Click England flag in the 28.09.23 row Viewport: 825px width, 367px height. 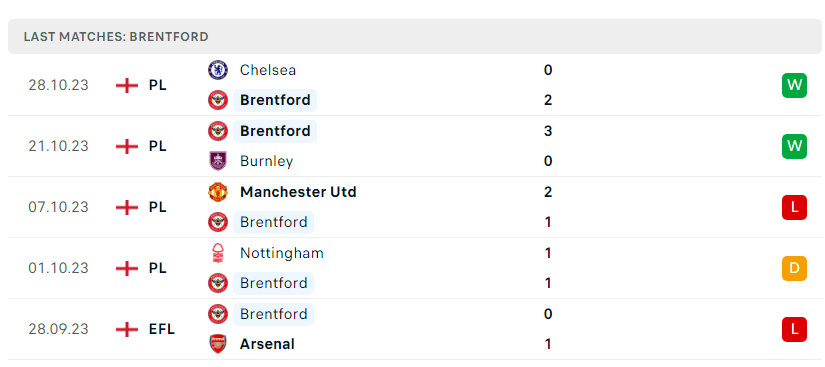[x=127, y=330]
